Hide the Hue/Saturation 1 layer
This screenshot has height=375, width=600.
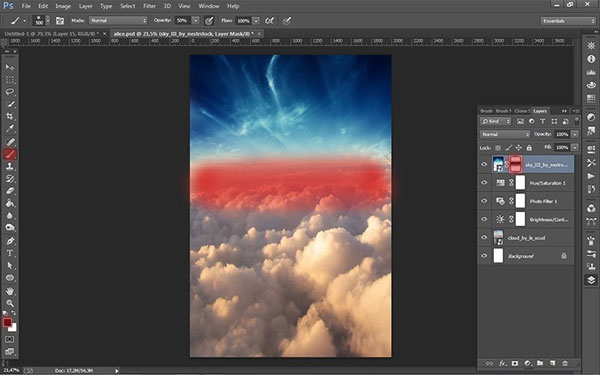tap(484, 183)
